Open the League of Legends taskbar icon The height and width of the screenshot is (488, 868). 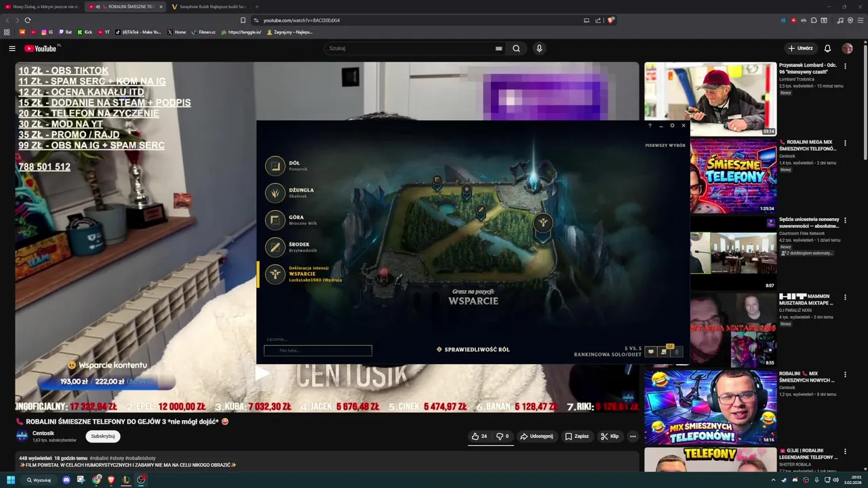click(x=126, y=480)
